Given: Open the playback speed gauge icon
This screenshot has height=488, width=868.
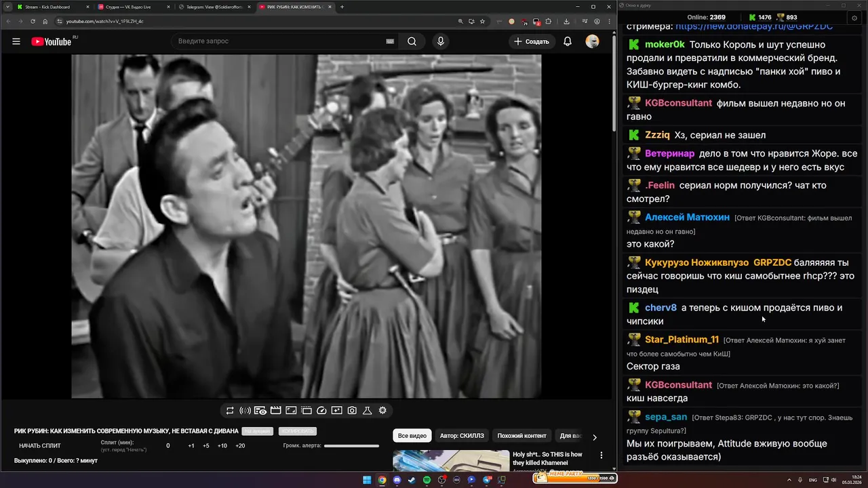Looking at the screenshot, I should pos(321,410).
